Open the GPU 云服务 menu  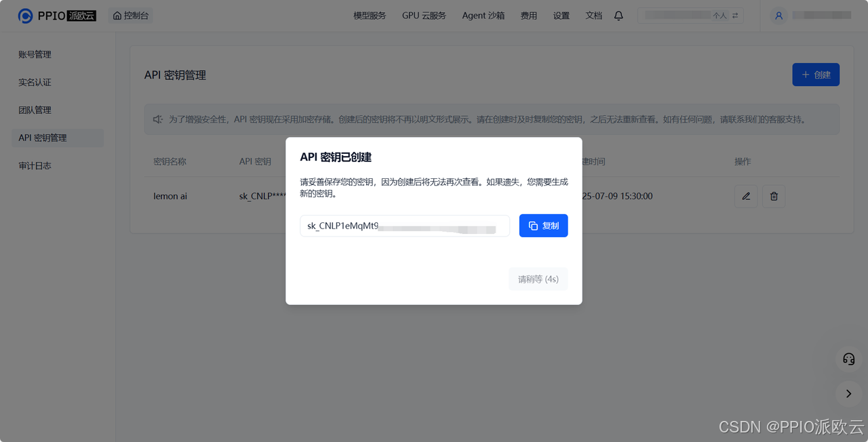[424, 16]
